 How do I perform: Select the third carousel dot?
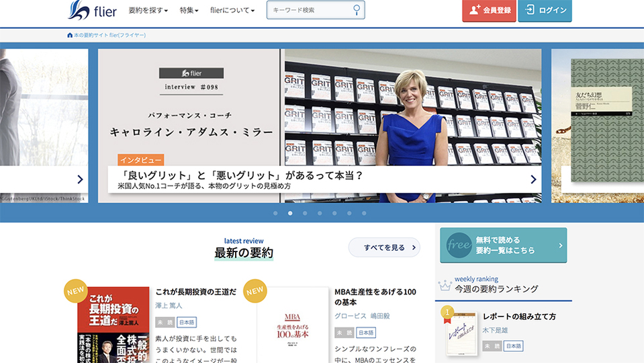click(305, 213)
